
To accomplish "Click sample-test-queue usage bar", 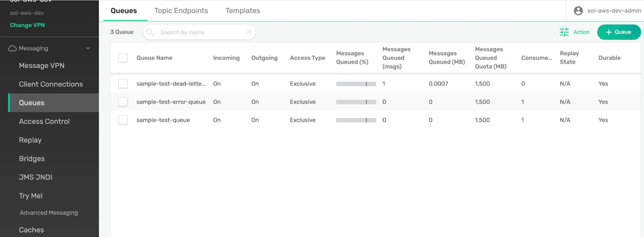I will [356, 120].
